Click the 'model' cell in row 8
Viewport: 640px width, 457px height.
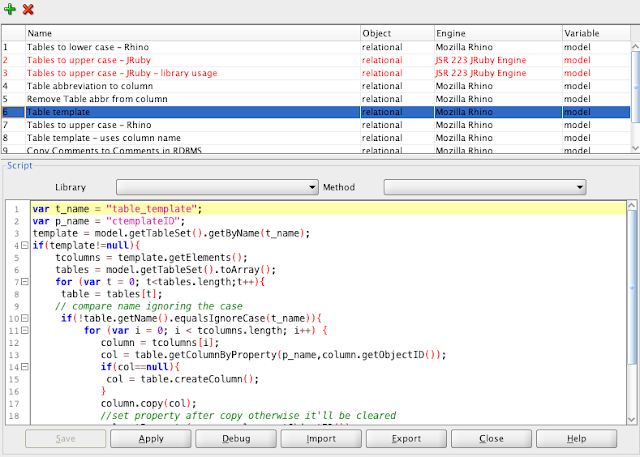596,138
